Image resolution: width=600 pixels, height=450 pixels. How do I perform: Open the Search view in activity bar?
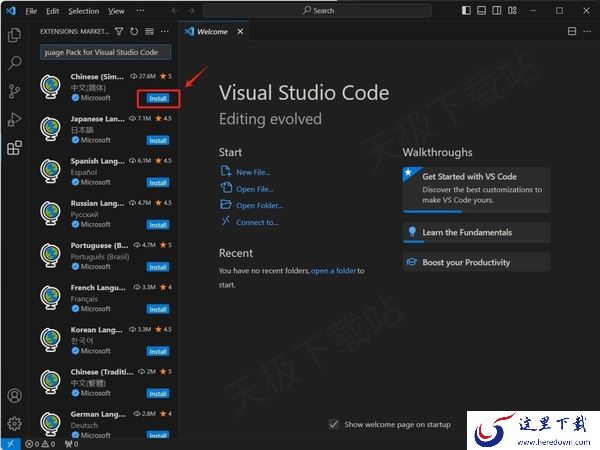[x=15, y=63]
